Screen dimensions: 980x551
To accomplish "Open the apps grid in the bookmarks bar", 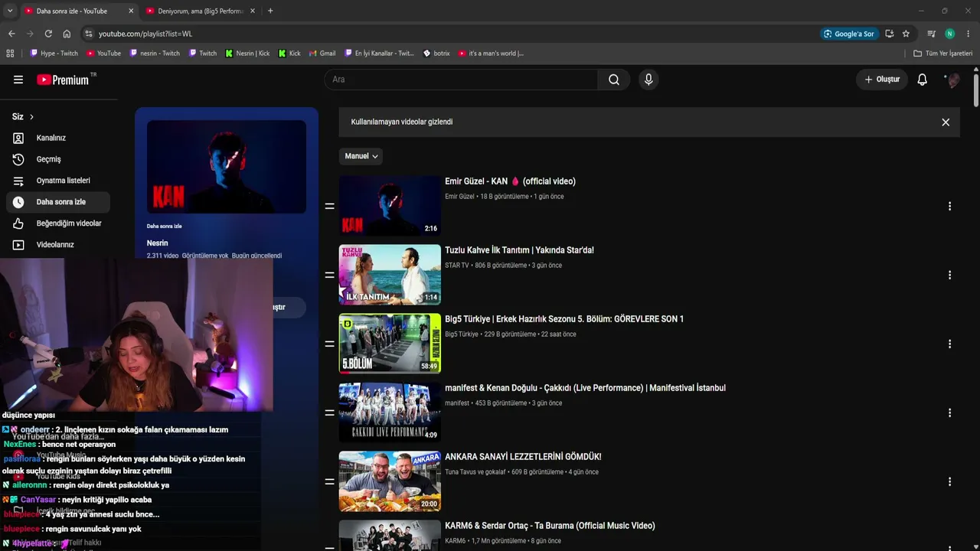I will (10, 54).
